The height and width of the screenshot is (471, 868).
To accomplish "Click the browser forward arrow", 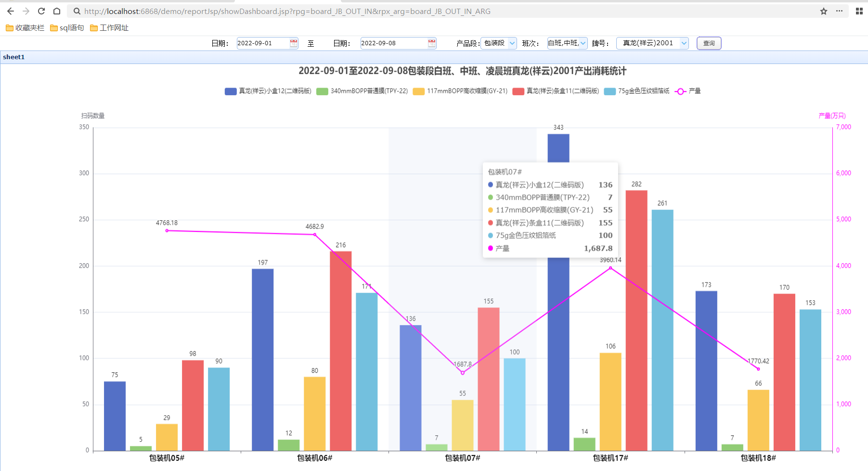I will [x=26, y=11].
